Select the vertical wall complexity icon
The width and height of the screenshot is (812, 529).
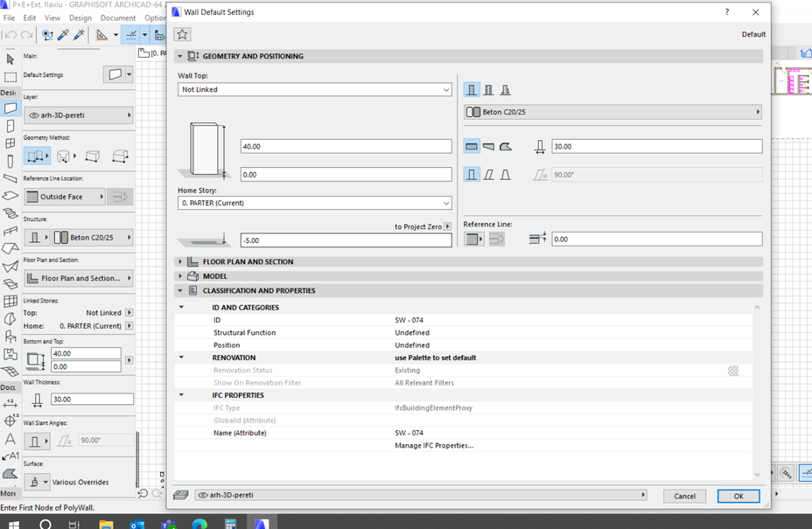coord(472,174)
